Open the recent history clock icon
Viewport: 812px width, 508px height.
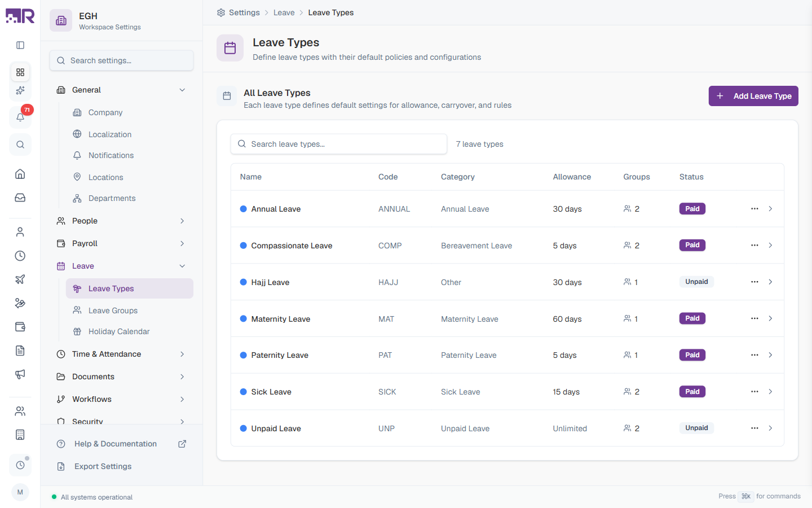click(x=20, y=465)
